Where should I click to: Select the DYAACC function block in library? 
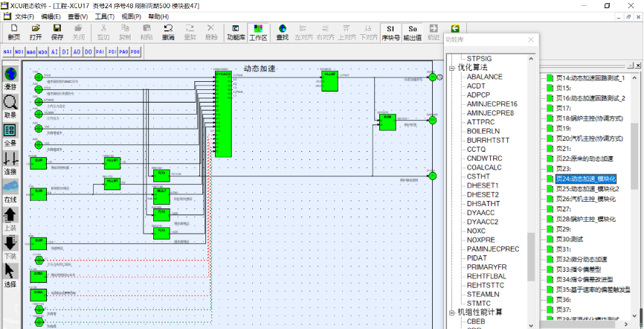482,212
